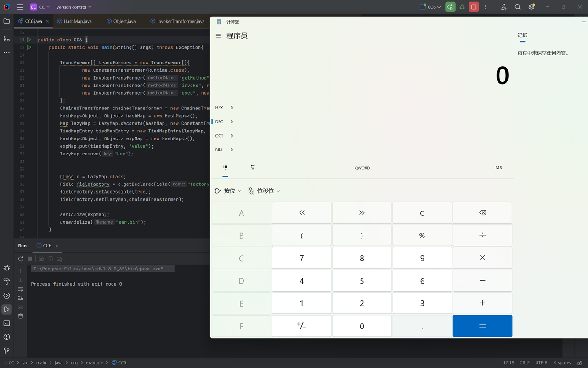Click the CRLF line separator in the status bar
Image resolution: width=588 pixels, height=368 pixels.
[x=524, y=362]
